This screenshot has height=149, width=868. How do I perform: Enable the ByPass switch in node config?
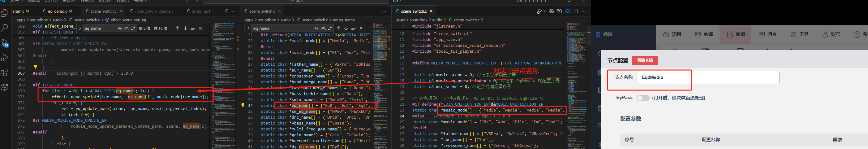(642, 98)
